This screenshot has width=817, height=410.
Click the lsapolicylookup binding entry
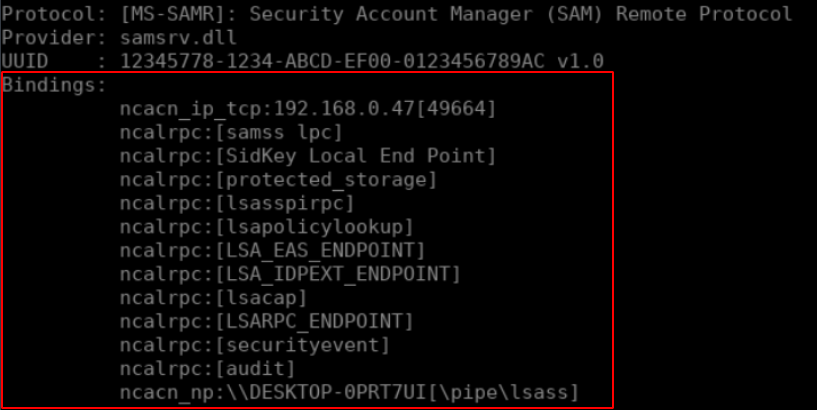pos(266,227)
